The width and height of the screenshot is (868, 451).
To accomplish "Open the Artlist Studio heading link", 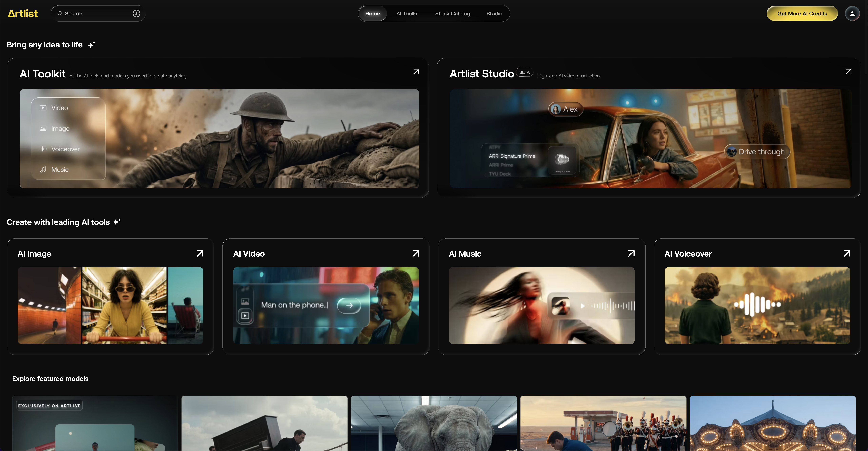I will pyautogui.click(x=482, y=74).
